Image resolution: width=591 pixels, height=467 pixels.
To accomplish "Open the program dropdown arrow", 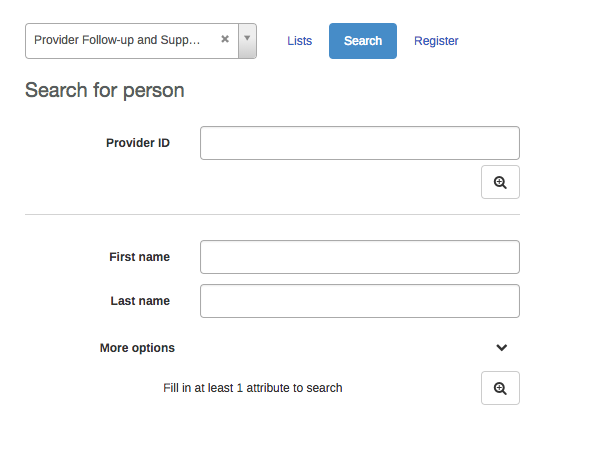I will click(247, 41).
